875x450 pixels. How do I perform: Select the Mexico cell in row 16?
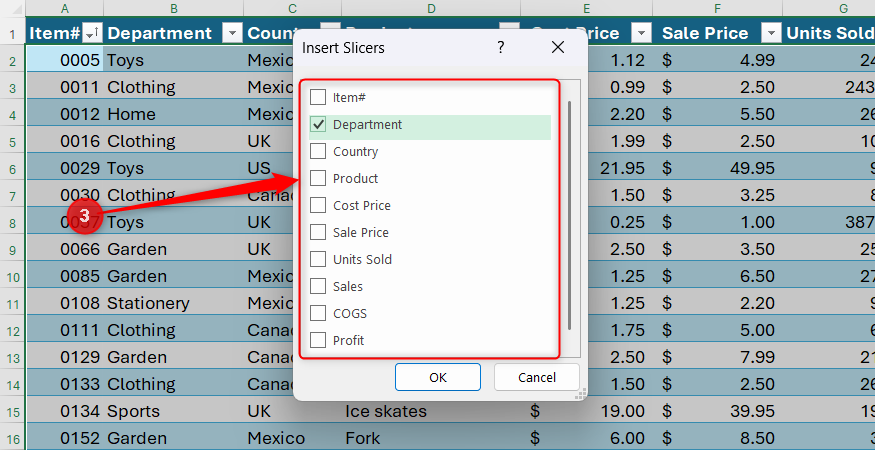pyautogui.click(x=292, y=438)
